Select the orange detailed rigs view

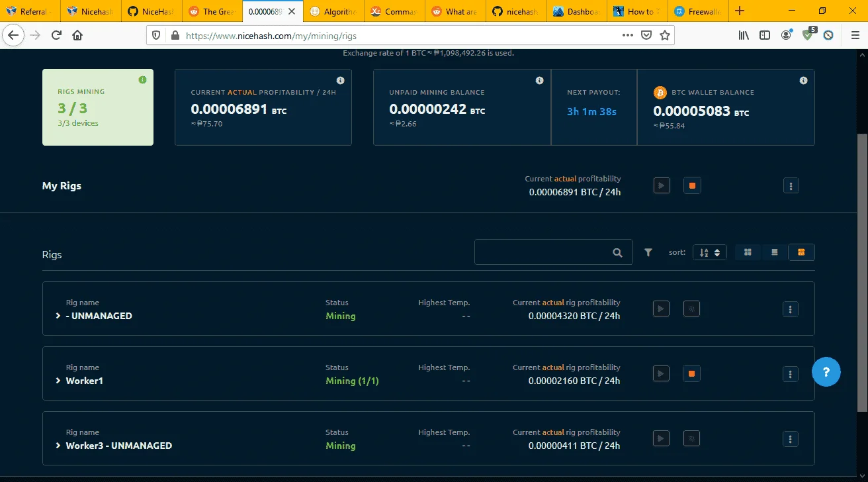pyautogui.click(x=801, y=252)
